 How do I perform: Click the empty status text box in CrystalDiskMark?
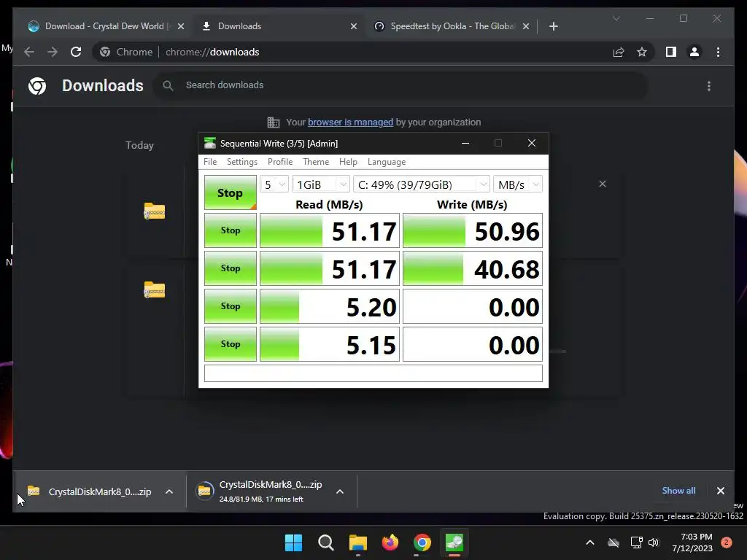[373, 373]
